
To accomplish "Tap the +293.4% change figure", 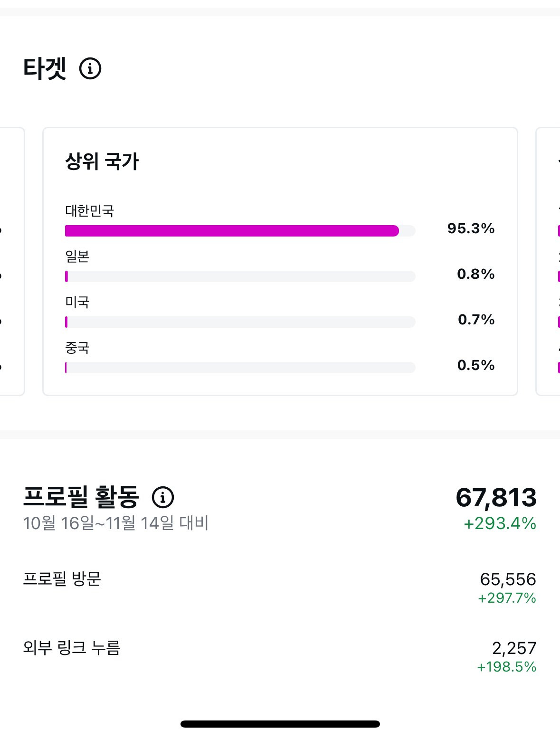I will point(500,523).
